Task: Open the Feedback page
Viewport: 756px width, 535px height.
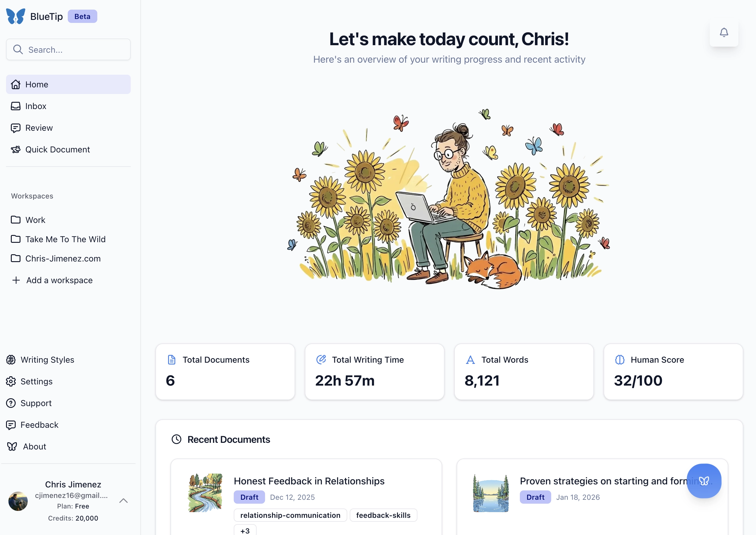Action: (x=39, y=425)
